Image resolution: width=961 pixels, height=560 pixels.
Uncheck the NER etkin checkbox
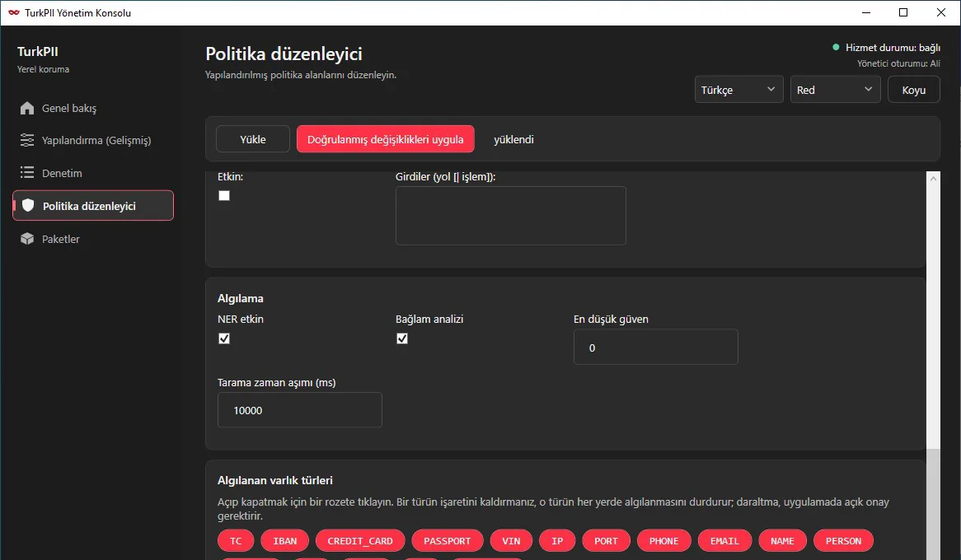[x=224, y=338]
